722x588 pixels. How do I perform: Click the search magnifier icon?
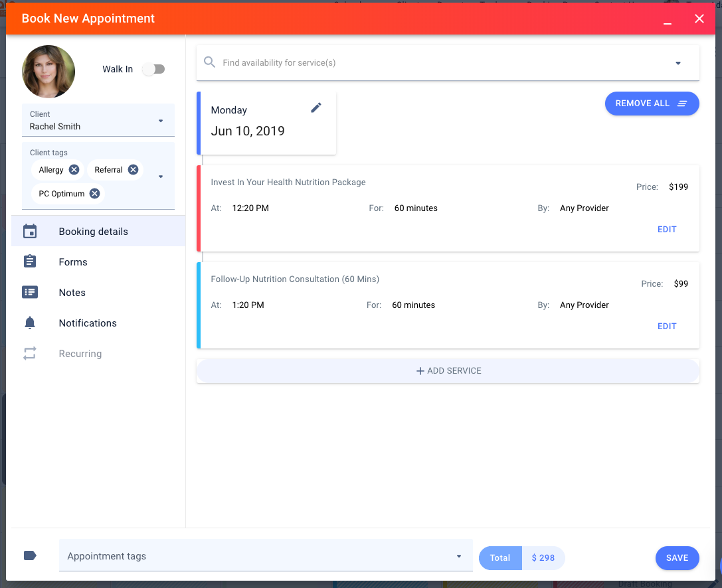209,62
